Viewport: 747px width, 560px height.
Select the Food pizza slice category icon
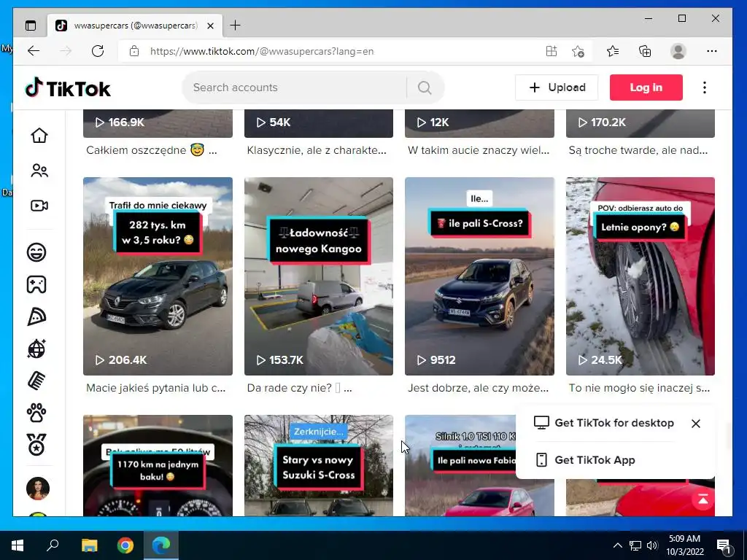point(36,316)
